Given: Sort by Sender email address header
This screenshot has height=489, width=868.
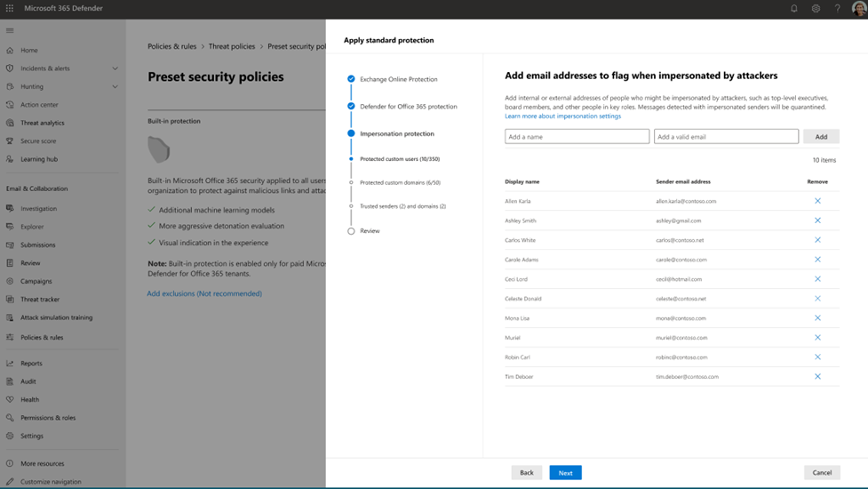Looking at the screenshot, I should coord(683,181).
